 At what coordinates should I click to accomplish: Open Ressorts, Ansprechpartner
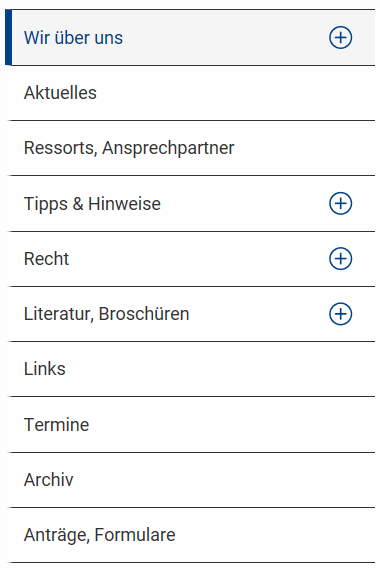tap(129, 148)
